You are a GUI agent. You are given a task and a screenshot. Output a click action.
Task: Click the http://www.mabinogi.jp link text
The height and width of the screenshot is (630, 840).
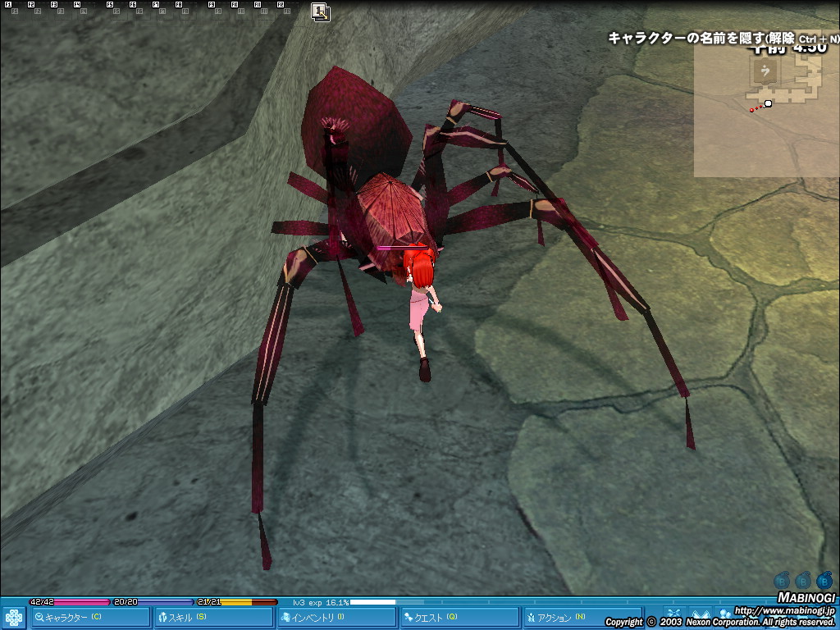click(x=784, y=610)
